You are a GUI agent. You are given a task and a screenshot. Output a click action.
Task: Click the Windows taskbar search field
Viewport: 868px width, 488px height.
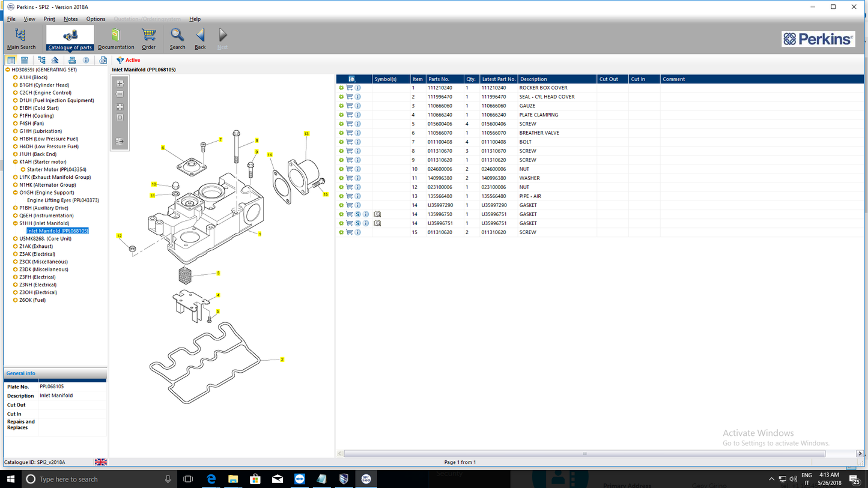pyautogui.click(x=90, y=478)
